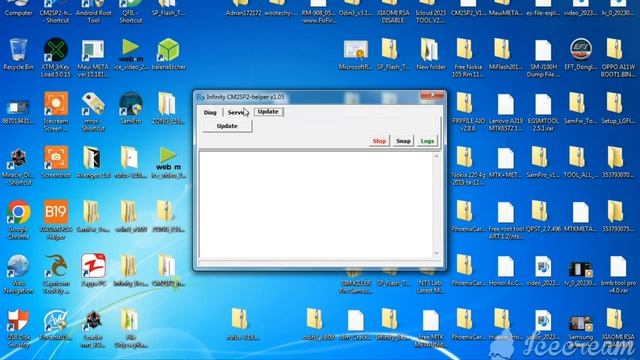Select the MiFlash201 archive icon

pos(506,54)
